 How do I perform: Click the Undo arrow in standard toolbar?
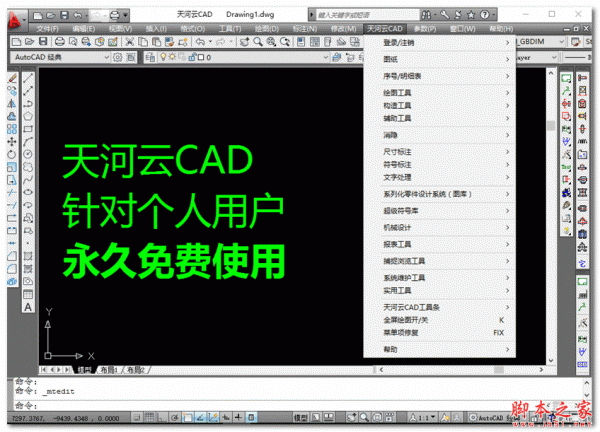click(x=200, y=42)
